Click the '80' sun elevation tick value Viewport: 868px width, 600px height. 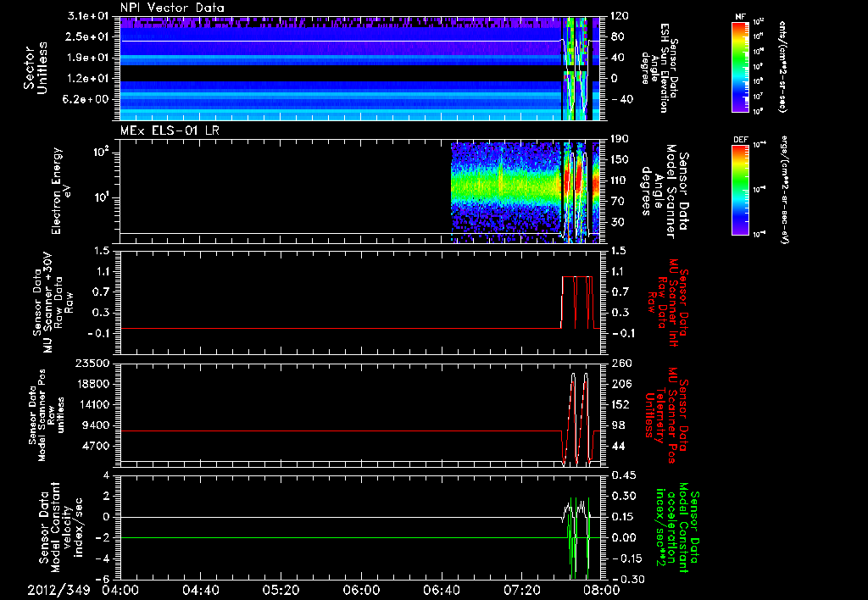pyautogui.click(x=617, y=36)
